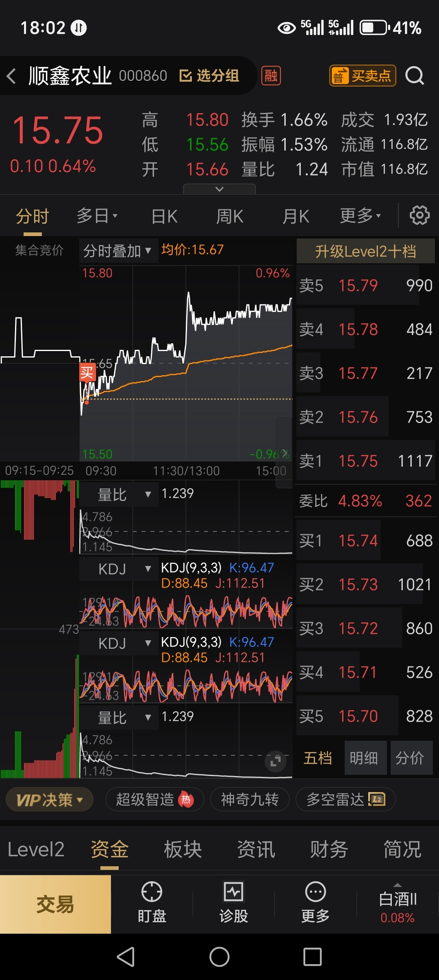This screenshot has width=439, height=980.
Task: Open the upper KDJ indicator dropdown
Action: (x=119, y=569)
